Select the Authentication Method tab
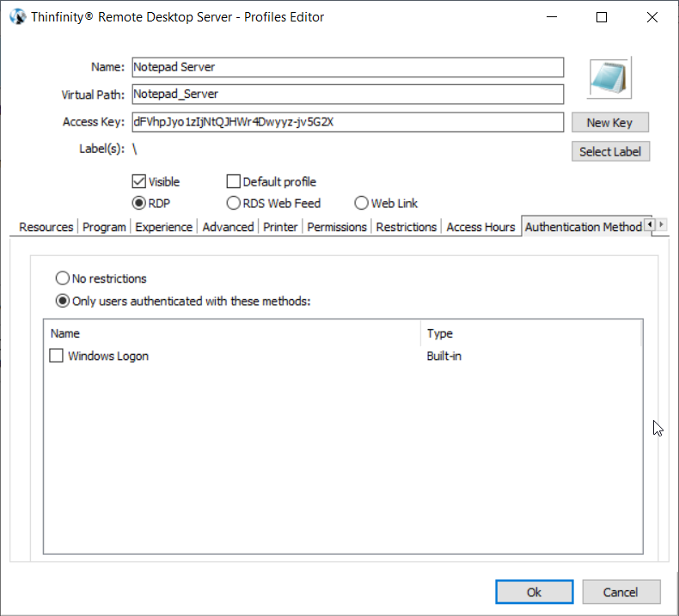This screenshot has height=616, width=679. coord(583,227)
